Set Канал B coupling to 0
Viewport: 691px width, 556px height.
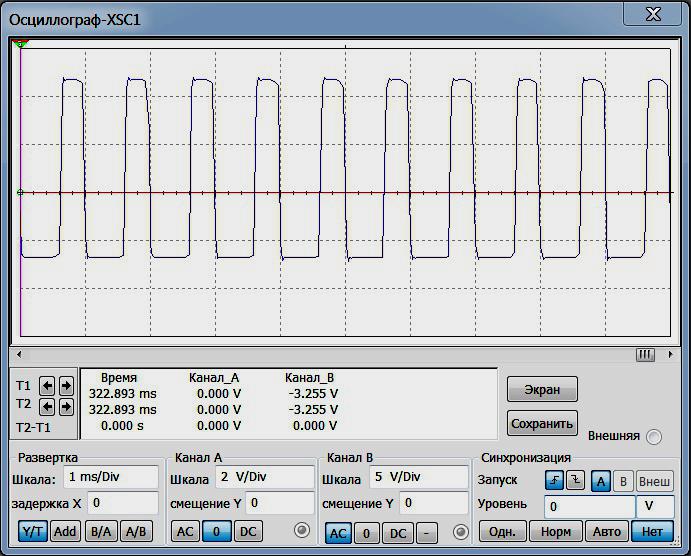tap(366, 534)
